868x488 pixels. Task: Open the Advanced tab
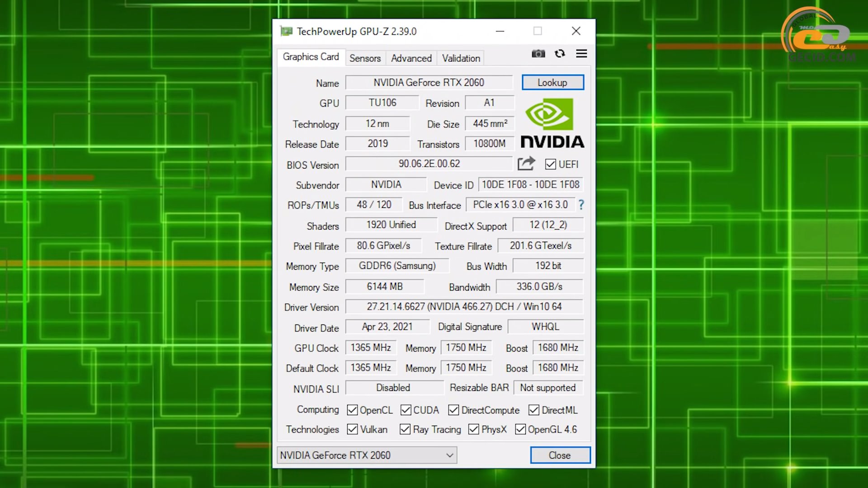point(411,58)
